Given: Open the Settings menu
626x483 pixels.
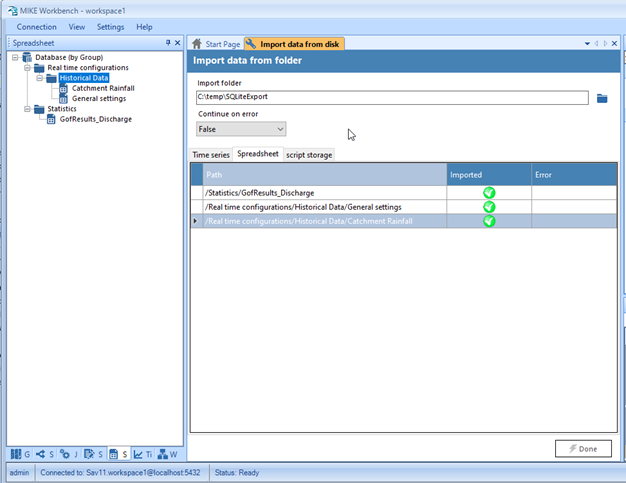Looking at the screenshot, I should click(110, 27).
